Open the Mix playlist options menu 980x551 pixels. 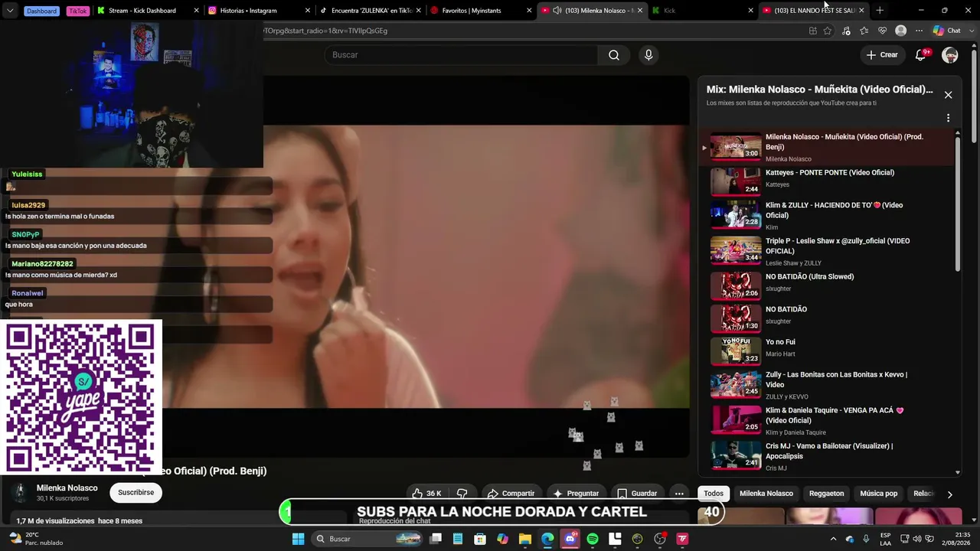pos(948,118)
